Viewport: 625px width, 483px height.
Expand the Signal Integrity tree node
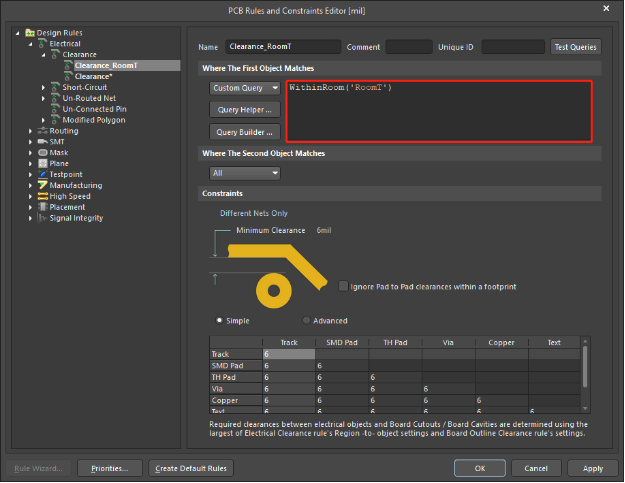[30, 218]
